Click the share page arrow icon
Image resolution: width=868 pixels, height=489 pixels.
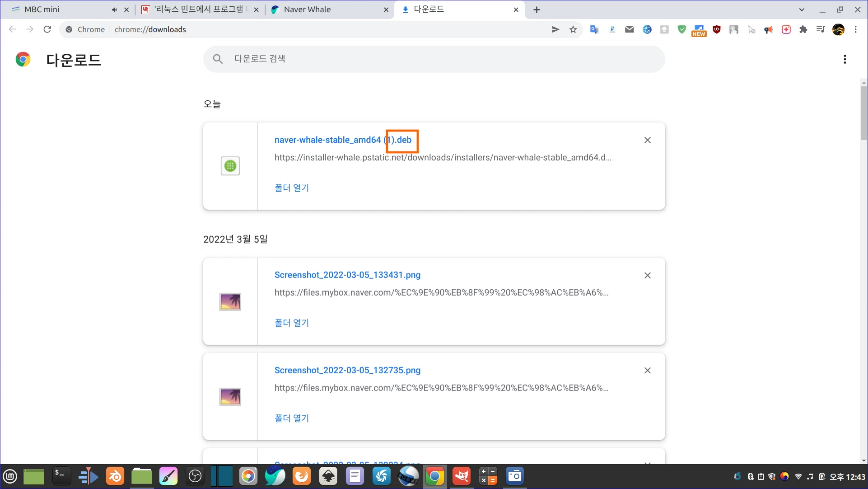[555, 29]
